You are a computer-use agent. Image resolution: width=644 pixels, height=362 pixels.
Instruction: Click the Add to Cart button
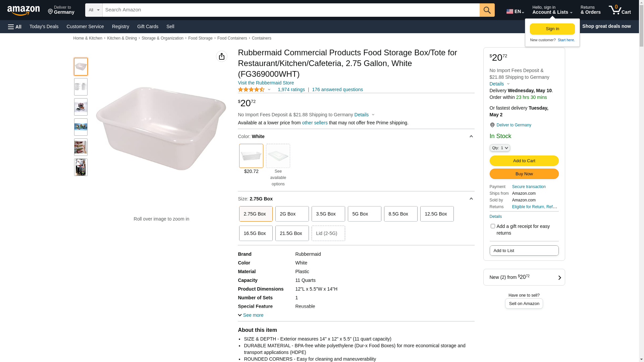click(x=524, y=161)
